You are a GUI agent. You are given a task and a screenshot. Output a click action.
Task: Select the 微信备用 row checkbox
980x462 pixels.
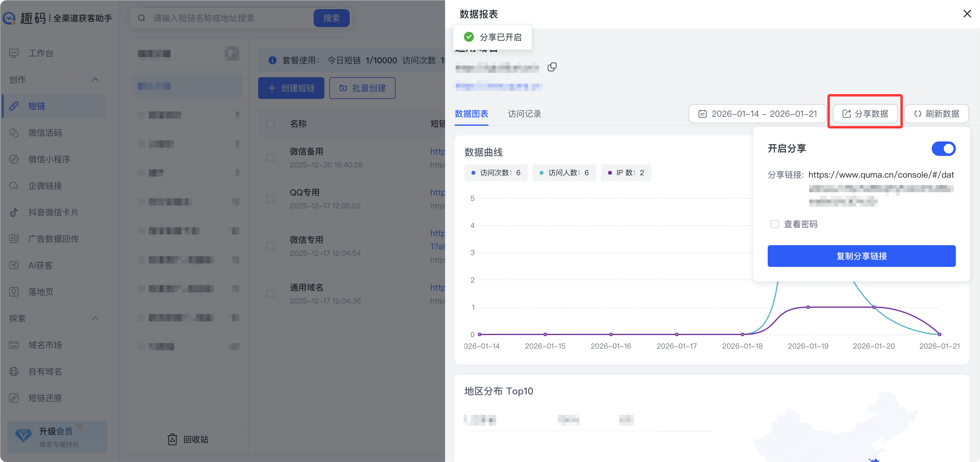tap(270, 158)
